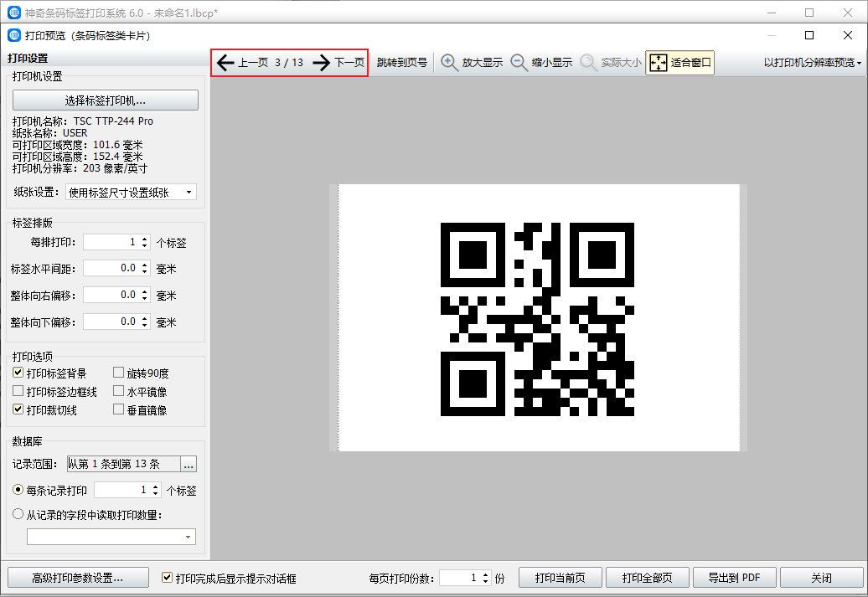This screenshot has width=868, height=597.
Task: Open record range browse button (...)
Action: point(189,464)
